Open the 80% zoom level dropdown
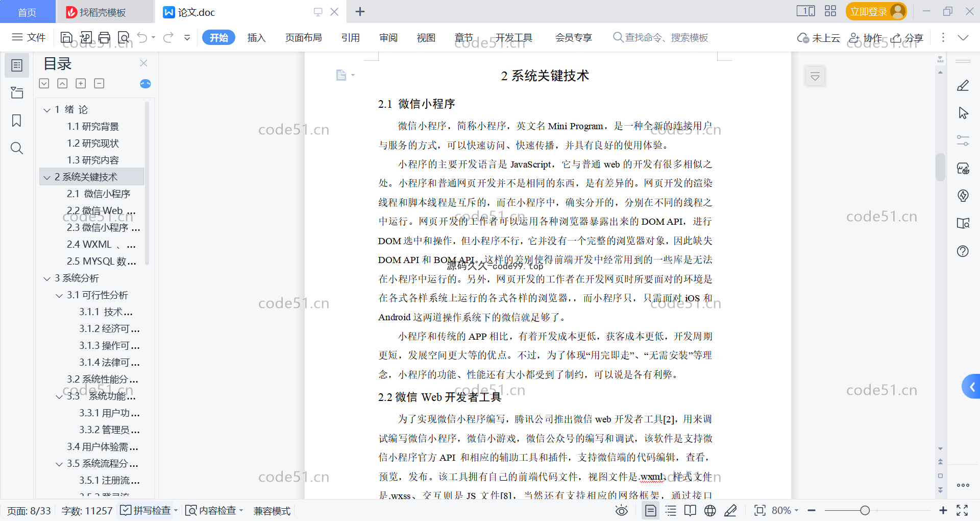The height and width of the screenshot is (521, 980). pos(785,510)
